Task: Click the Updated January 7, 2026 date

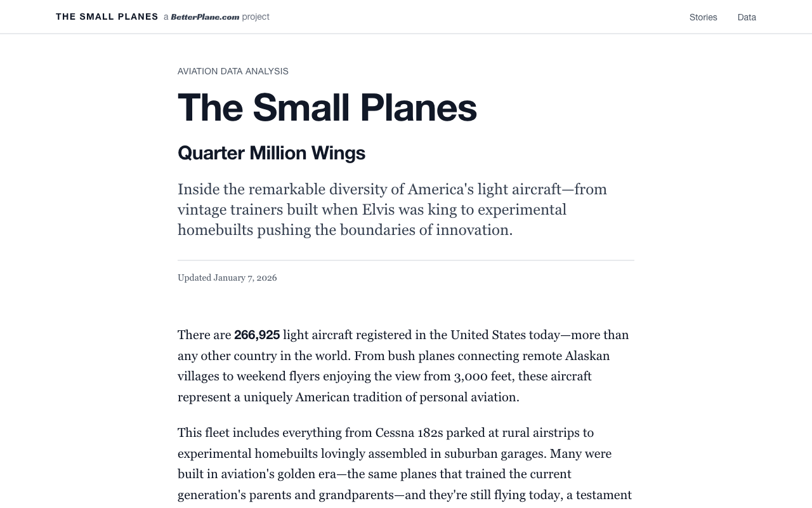Action: click(227, 277)
